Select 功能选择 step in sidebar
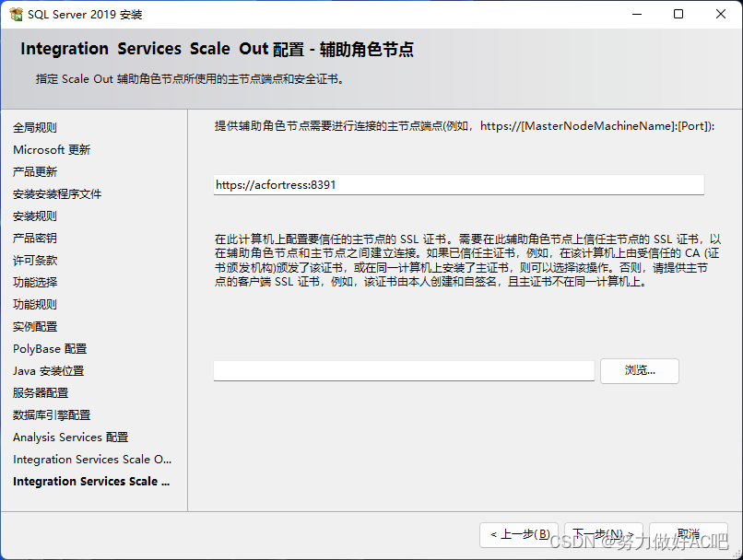Viewport: 743px width, 560px height. [35, 283]
